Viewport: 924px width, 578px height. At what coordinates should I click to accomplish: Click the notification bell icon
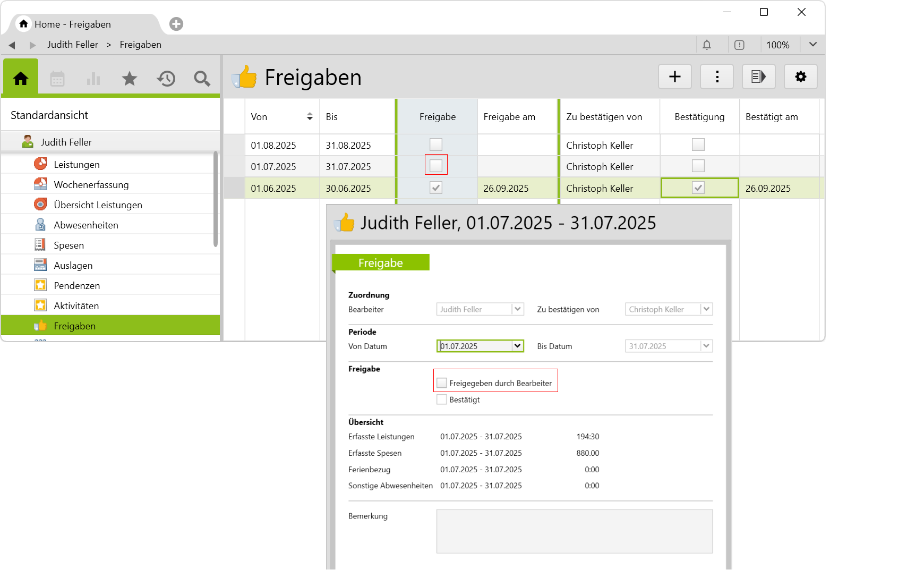click(x=707, y=45)
